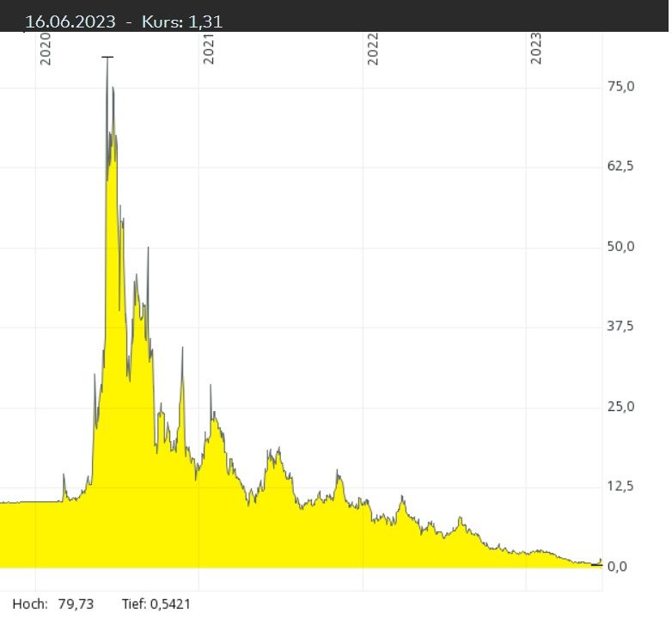Click the flat yellow area left of 2020

17,533
